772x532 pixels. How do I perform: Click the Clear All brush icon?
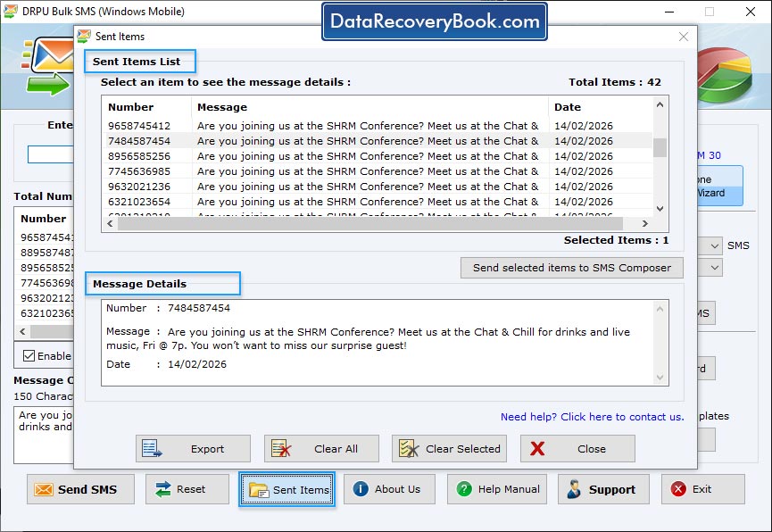tap(278, 448)
